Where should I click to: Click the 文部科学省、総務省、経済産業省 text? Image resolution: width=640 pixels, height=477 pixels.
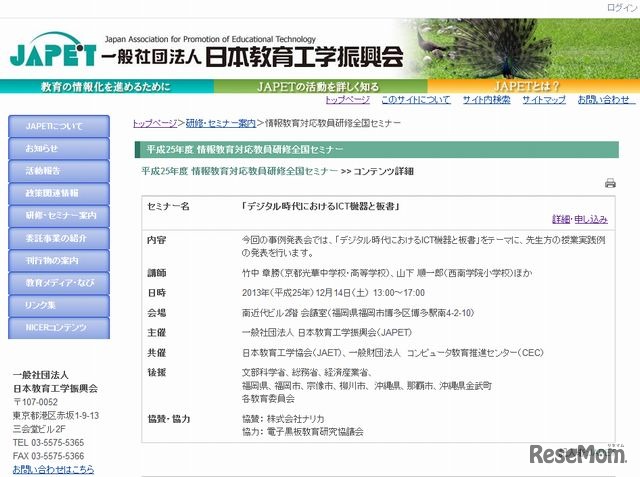click(x=307, y=373)
